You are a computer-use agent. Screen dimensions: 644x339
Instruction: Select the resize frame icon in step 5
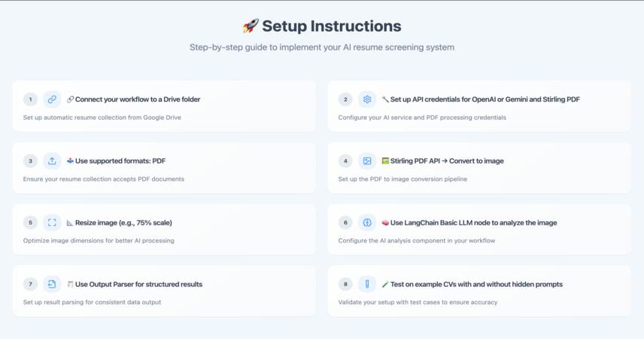tap(52, 222)
